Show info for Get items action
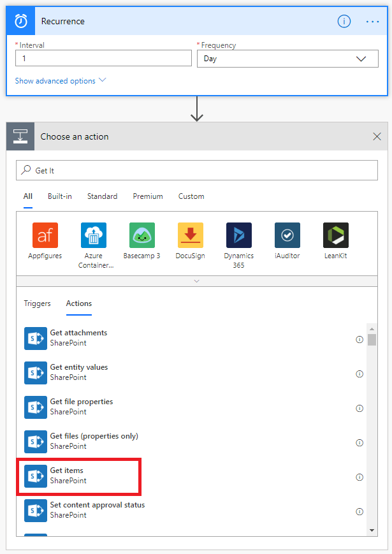 (359, 477)
